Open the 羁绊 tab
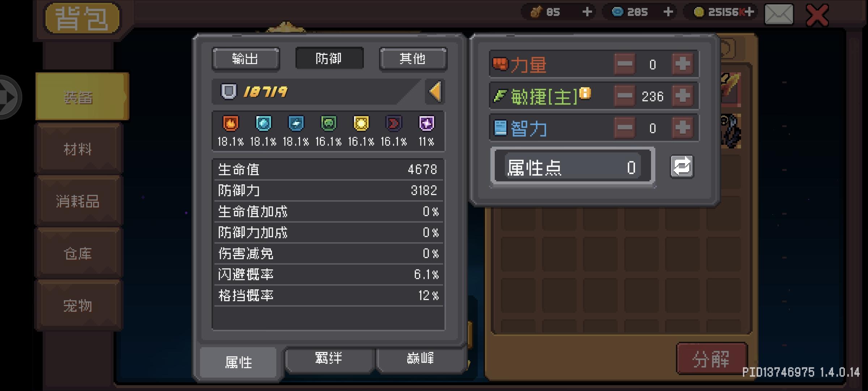 329,359
